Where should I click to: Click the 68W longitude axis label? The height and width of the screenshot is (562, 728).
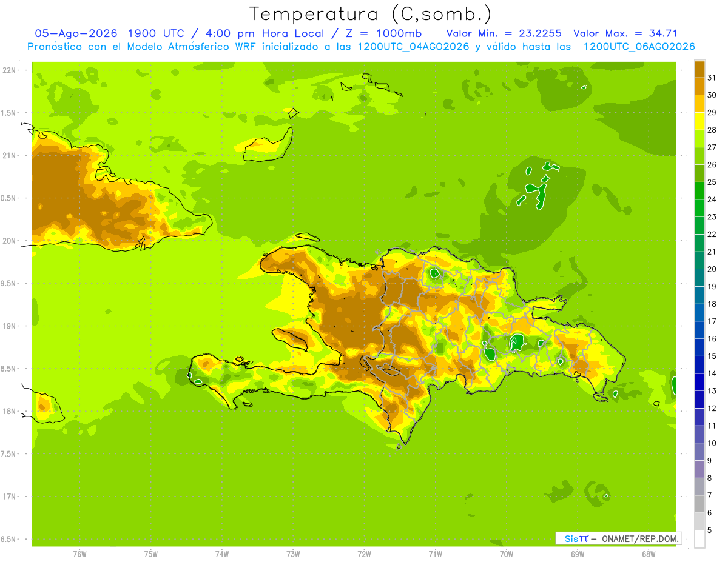coord(648,554)
